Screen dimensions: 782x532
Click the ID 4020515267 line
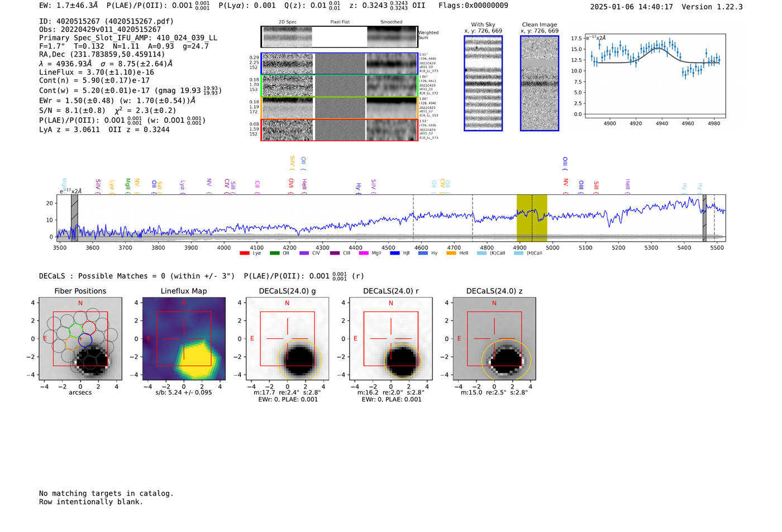coord(106,21)
